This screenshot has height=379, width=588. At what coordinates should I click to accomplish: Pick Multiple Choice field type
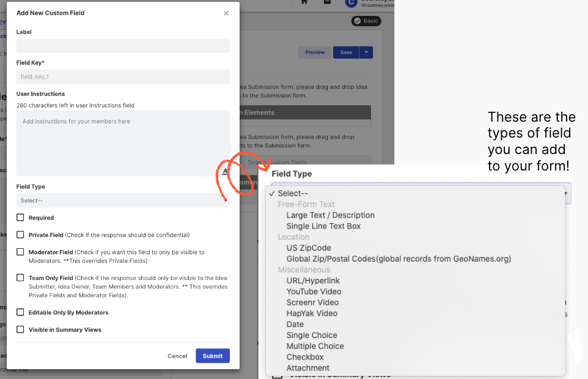click(x=315, y=346)
